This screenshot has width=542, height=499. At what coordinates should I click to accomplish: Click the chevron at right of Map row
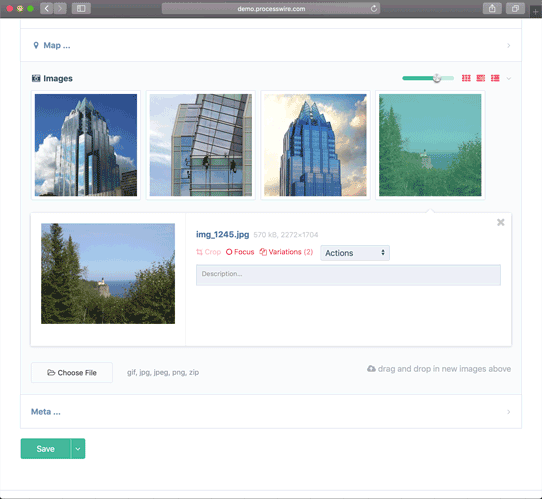508,45
